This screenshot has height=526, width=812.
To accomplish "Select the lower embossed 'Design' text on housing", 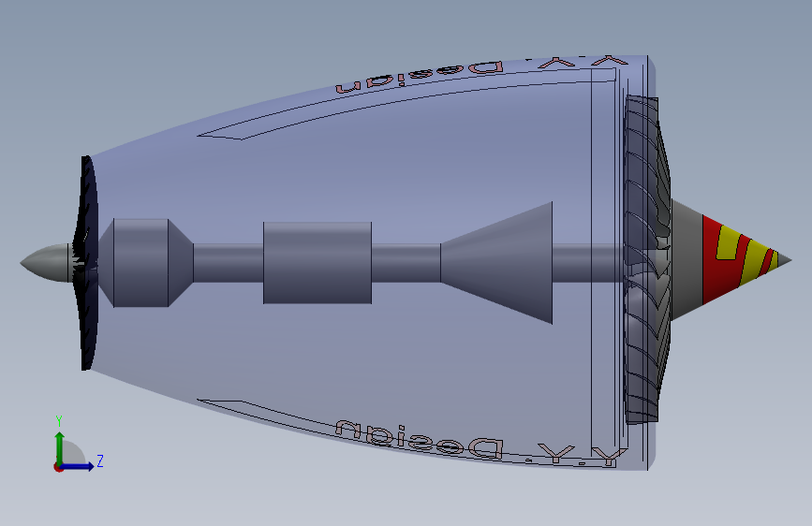I will pyautogui.click(x=420, y=440).
